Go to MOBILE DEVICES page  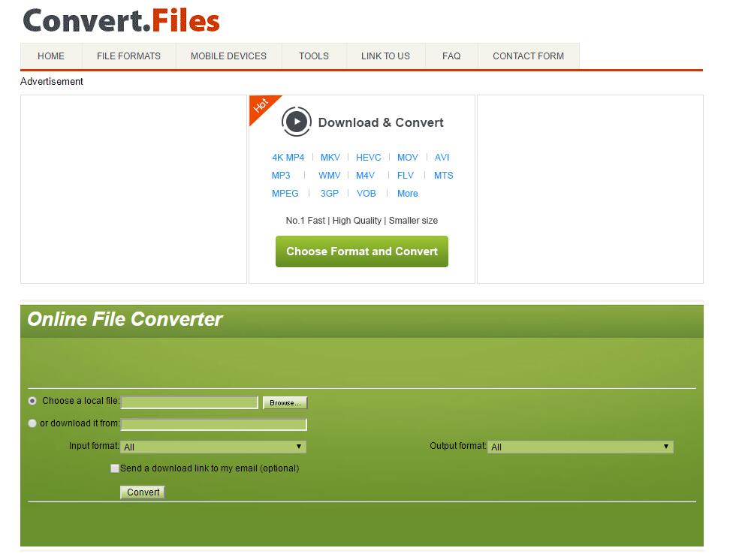click(228, 56)
